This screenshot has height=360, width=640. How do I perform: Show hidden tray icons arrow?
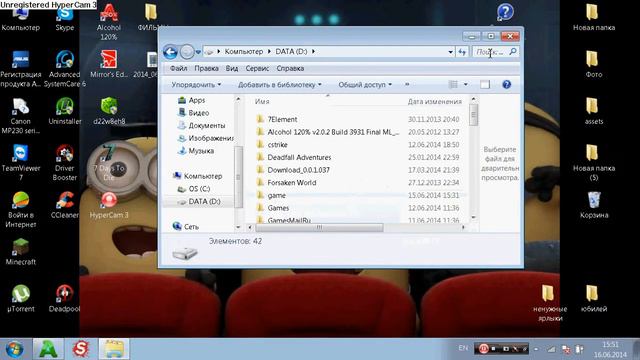[x=536, y=349]
